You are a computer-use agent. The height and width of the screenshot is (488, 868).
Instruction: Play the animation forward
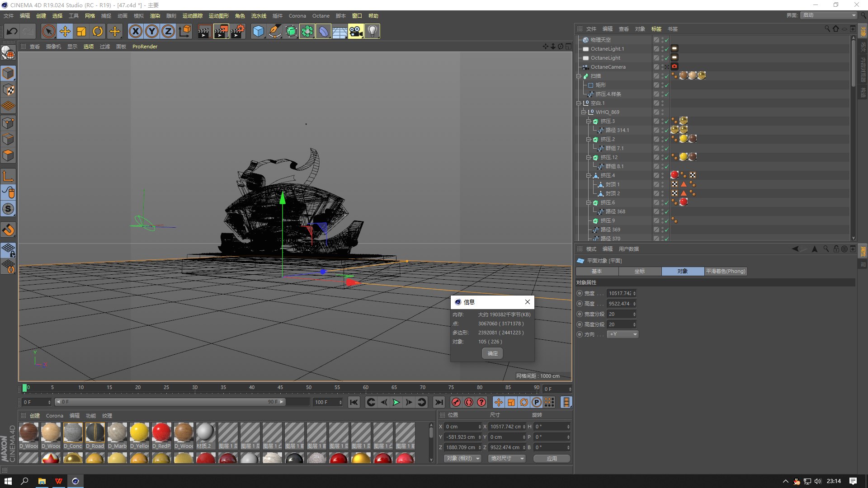(396, 402)
